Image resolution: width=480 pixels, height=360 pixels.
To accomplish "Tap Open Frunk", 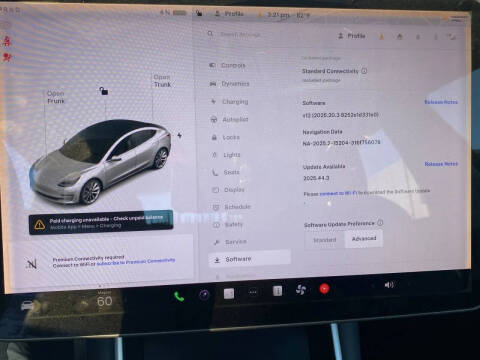I will (x=56, y=97).
